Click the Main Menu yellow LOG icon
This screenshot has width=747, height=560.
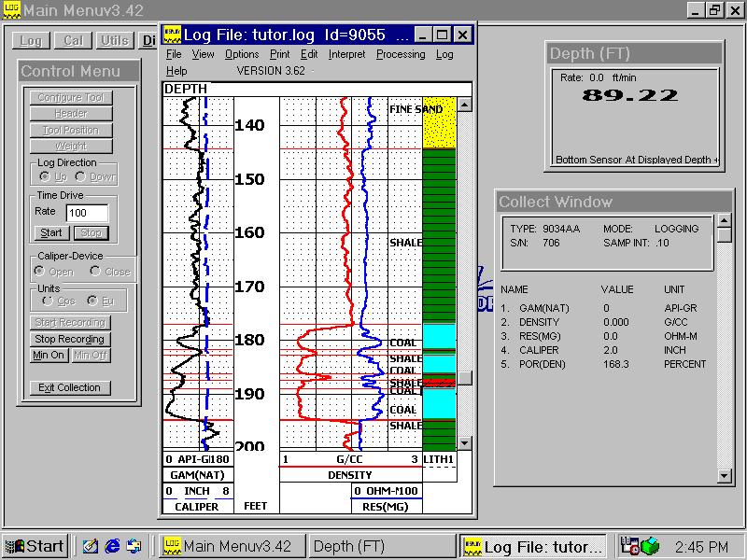[10, 10]
